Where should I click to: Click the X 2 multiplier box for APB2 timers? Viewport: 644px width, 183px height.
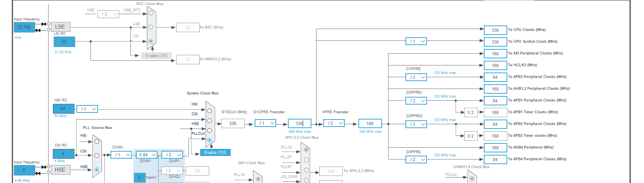click(x=470, y=136)
